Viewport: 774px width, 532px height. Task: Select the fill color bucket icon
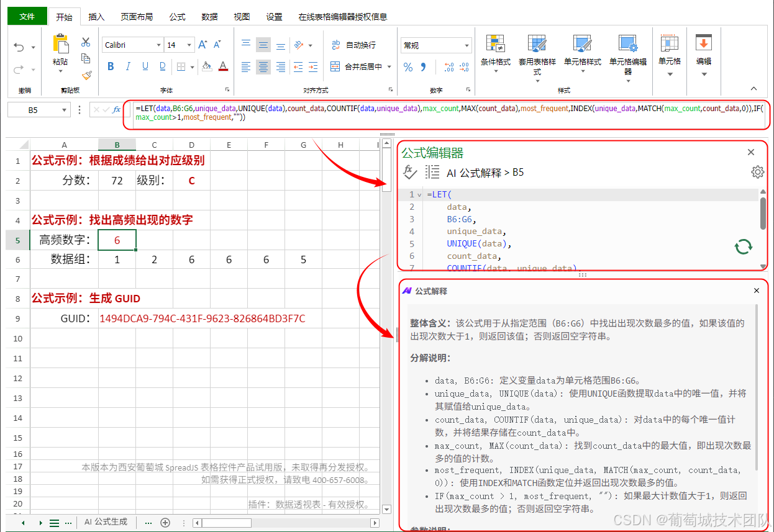(x=207, y=66)
